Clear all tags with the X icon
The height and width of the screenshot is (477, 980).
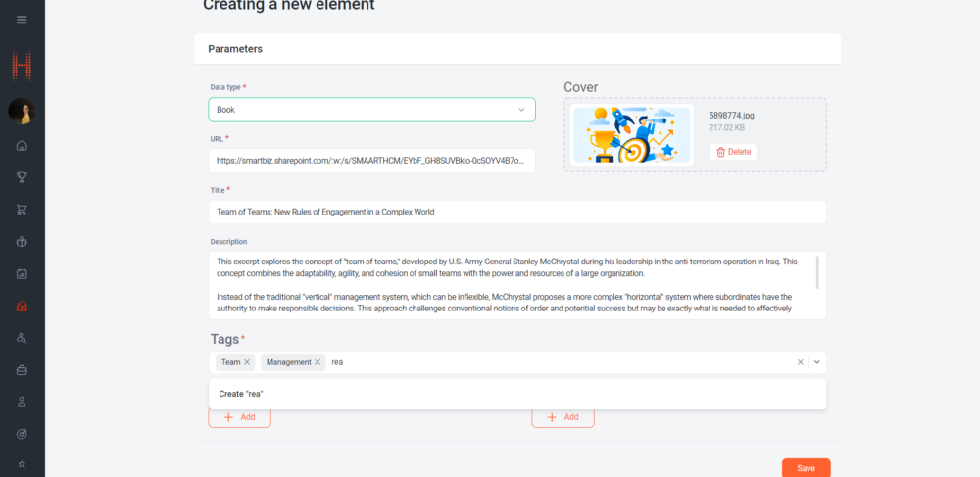[800, 362]
